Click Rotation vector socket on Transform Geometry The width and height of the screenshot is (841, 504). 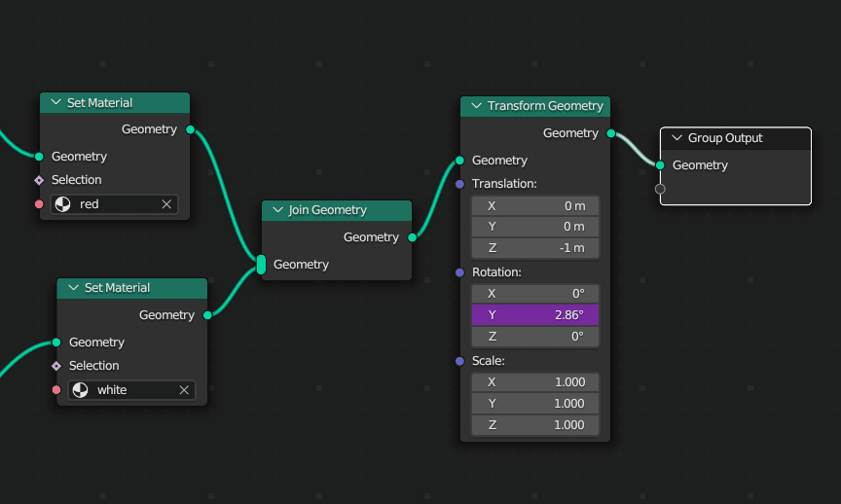(x=459, y=272)
